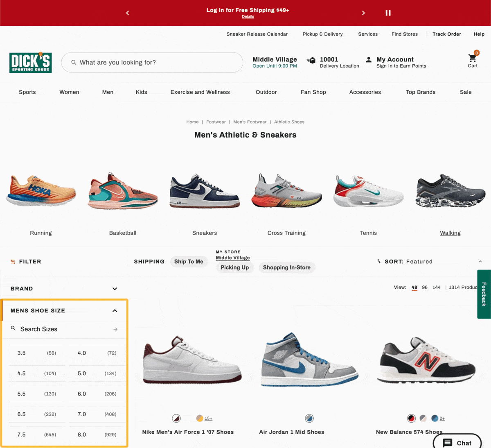Enable the Ship To Me shipping option
This screenshot has width=491, height=448.
tap(189, 261)
